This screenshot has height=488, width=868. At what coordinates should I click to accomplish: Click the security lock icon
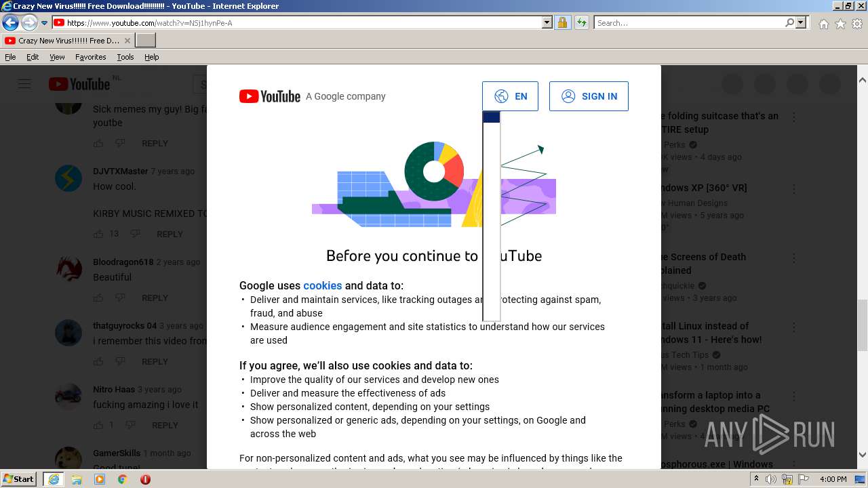click(x=562, y=23)
